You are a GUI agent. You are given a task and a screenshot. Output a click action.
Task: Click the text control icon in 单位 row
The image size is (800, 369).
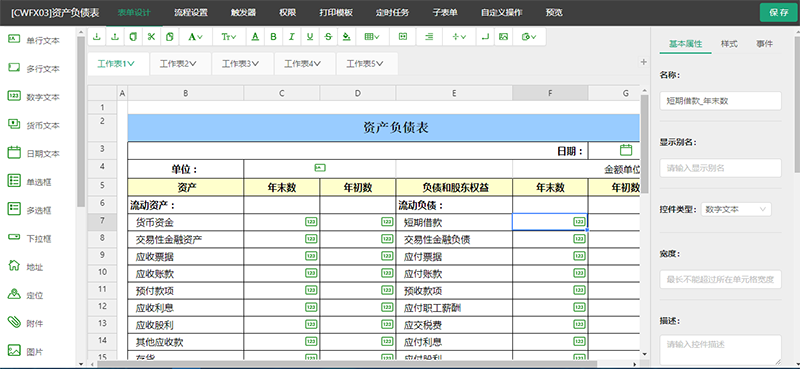coord(320,168)
